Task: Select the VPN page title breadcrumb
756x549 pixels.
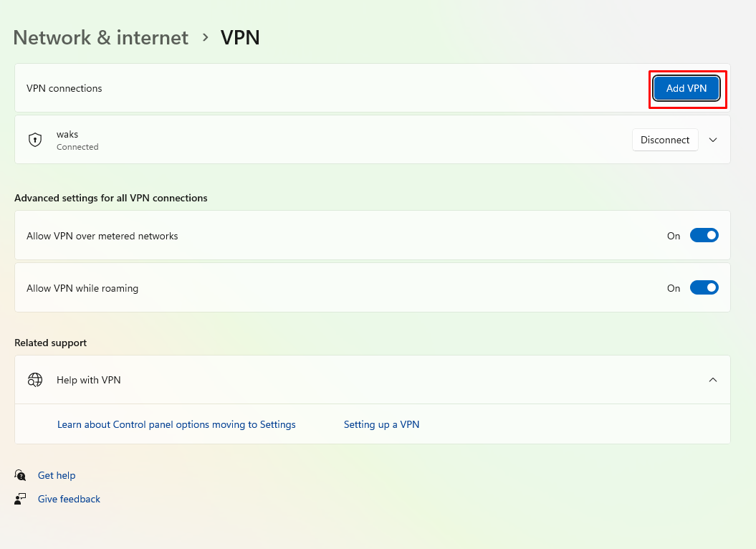Action: point(240,38)
